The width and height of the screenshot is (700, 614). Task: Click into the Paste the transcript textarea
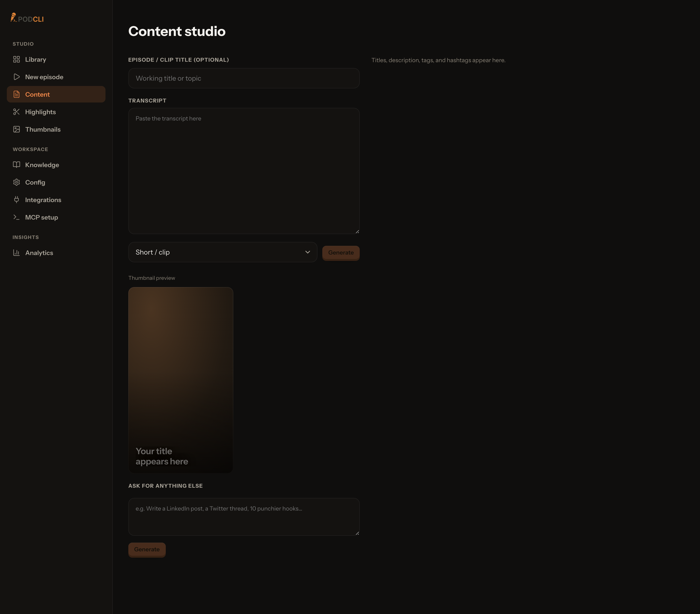click(244, 171)
